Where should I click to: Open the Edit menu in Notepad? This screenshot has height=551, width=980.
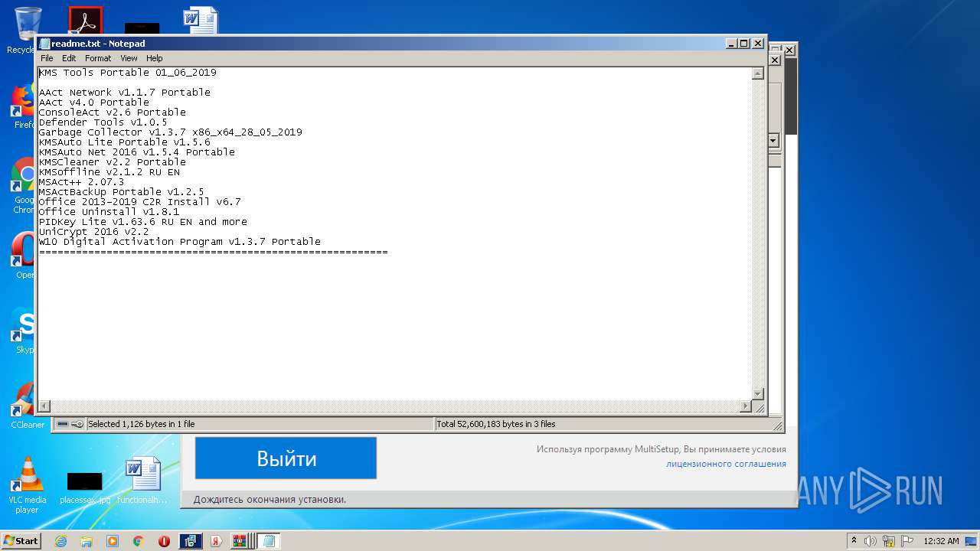(x=69, y=58)
